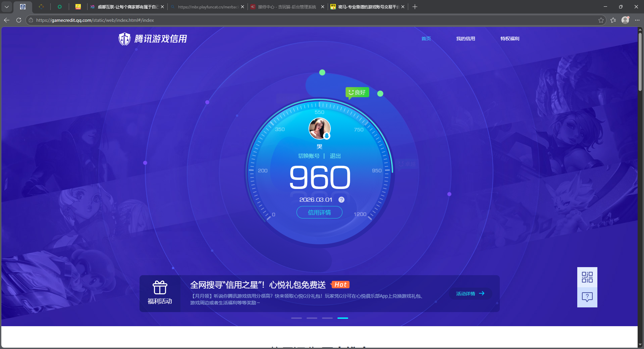Image resolution: width=644 pixels, height=349 pixels.
Task: Select the first carousel indicator dot
Action: tap(296, 318)
